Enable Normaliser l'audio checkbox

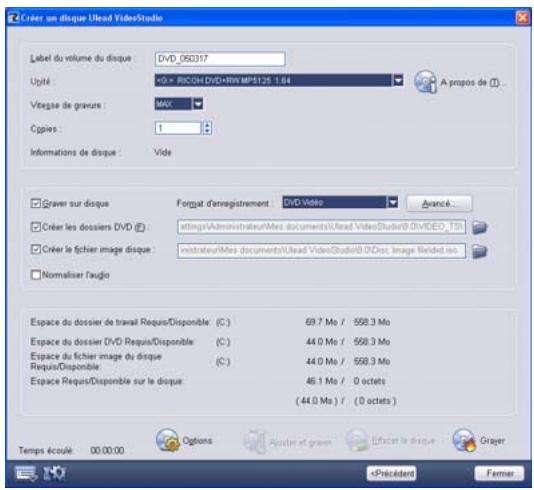pyautogui.click(x=35, y=274)
